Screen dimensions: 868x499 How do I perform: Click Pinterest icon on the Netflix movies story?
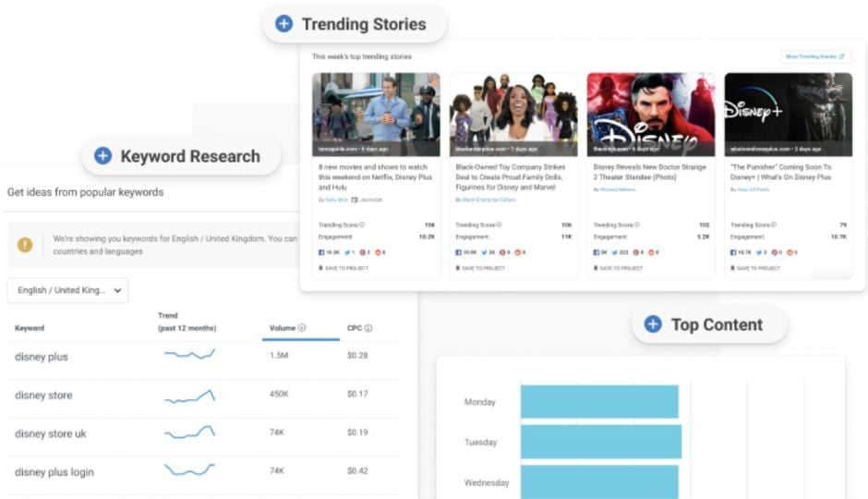click(362, 252)
